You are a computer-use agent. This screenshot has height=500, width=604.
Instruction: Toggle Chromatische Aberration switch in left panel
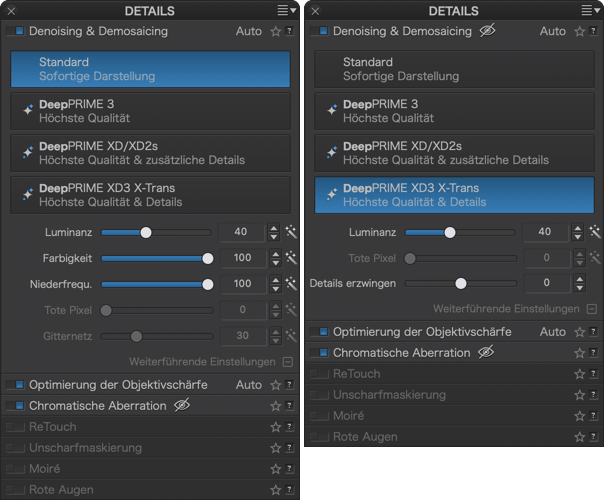[15, 405]
